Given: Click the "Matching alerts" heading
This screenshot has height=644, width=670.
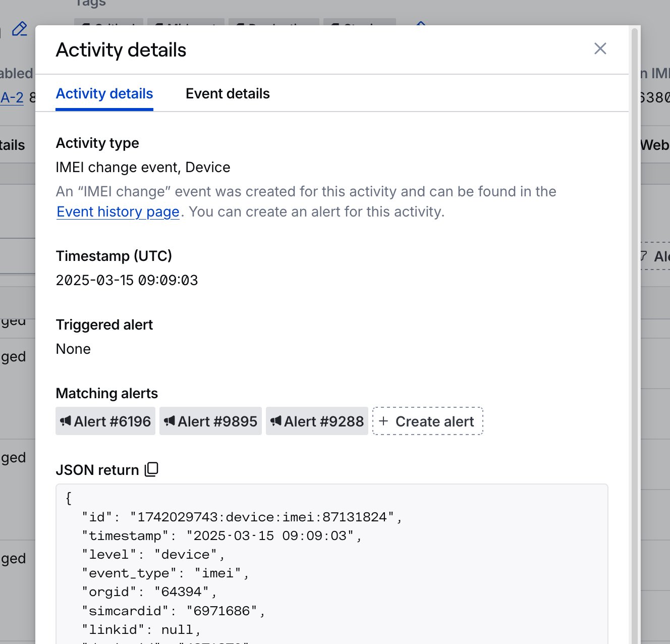Looking at the screenshot, I should [107, 393].
